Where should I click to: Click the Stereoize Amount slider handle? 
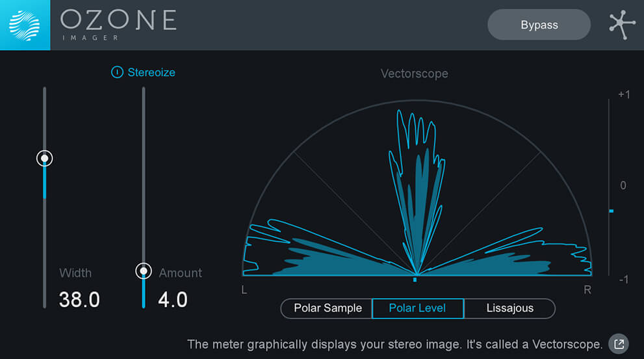coord(144,271)
